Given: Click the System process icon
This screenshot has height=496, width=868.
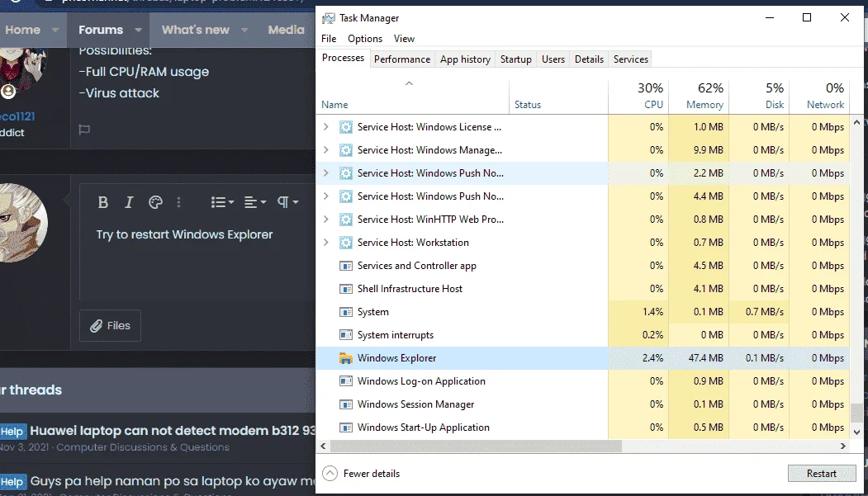Looking at the screenshot, I should point(345,313).
